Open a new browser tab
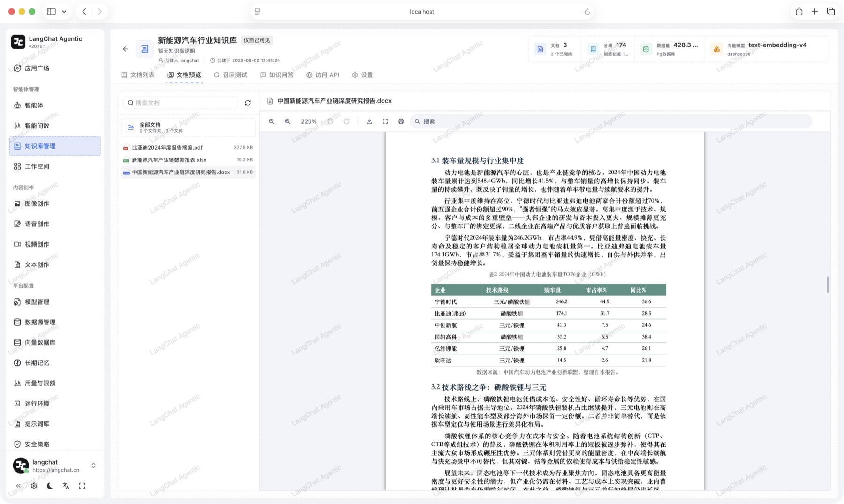844x504 pixels. (815, 12)
